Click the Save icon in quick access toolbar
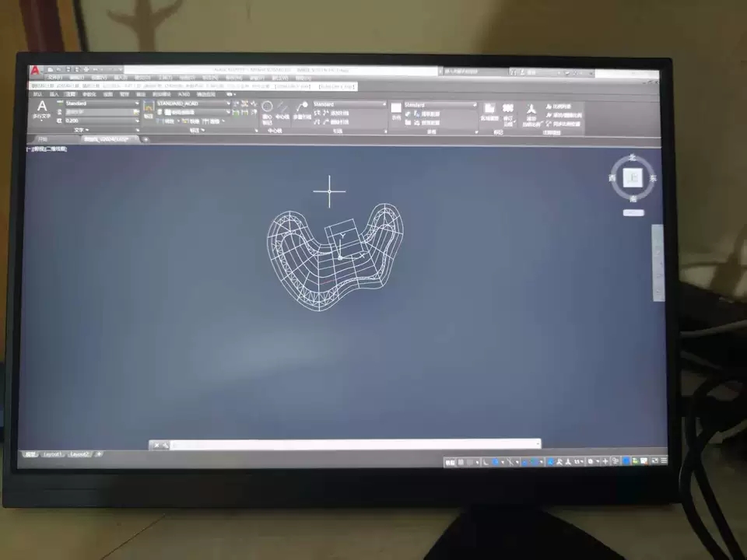Screen dimensions: 747x560 coord(68,69)
